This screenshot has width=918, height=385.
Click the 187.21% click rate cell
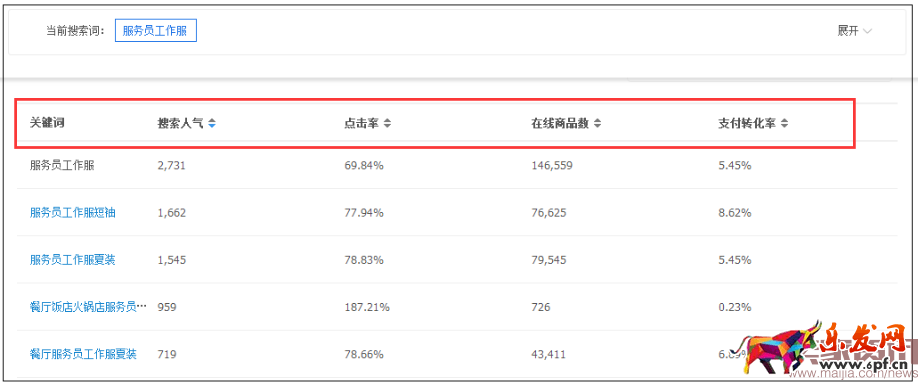[x=366, y=307]
